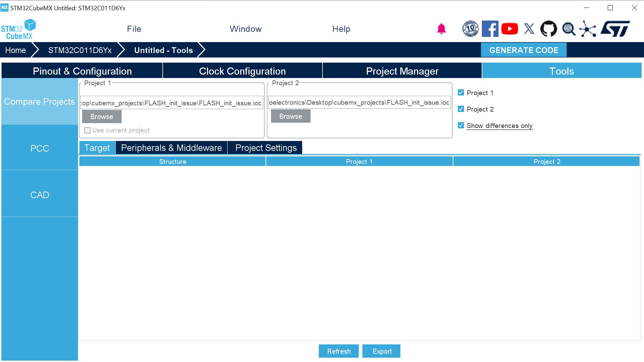This screenshot has height=362, width=644.
Task: Check Use current project option
Action: pos(87,130)
